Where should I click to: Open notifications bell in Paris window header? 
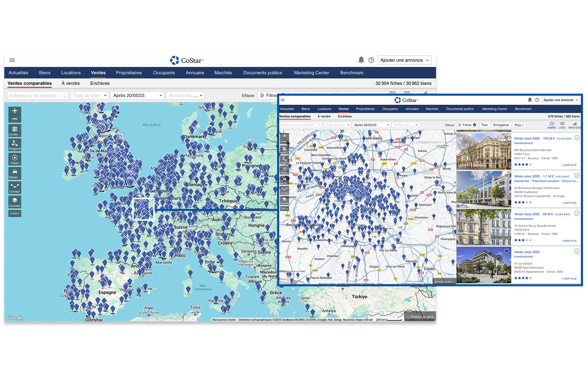point(530,100)
